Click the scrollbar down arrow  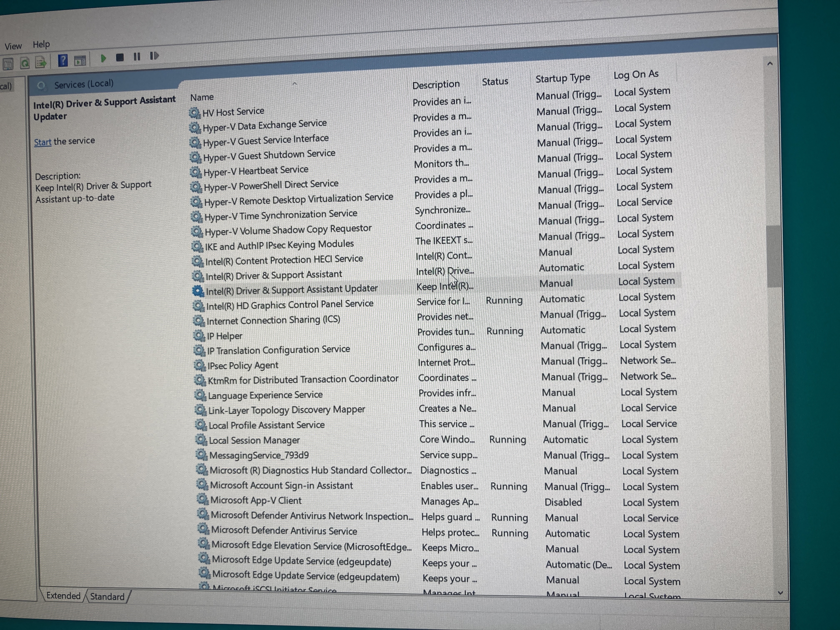pos(780,592)
